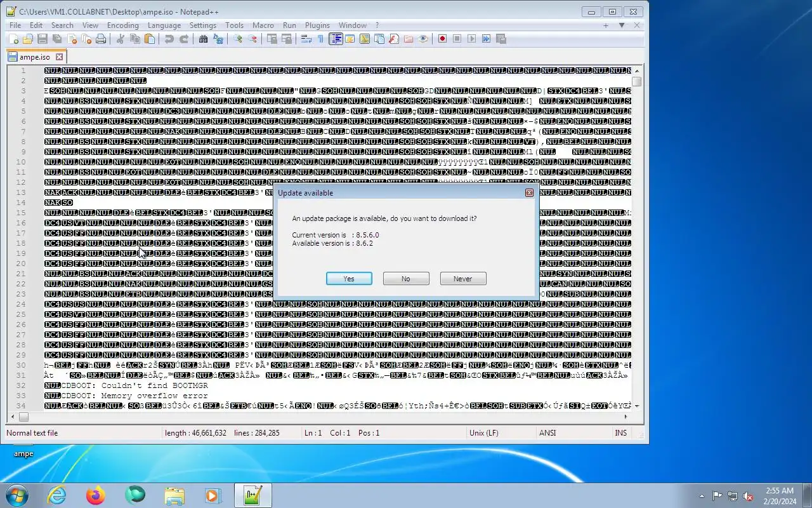Click the vertical scrollbar thumb of the editor

click(x=636, y=81)
